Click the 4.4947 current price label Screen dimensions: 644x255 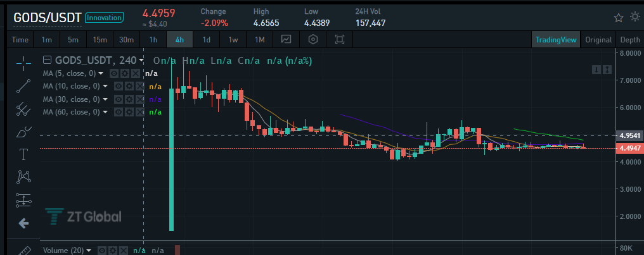coord(629,149)
